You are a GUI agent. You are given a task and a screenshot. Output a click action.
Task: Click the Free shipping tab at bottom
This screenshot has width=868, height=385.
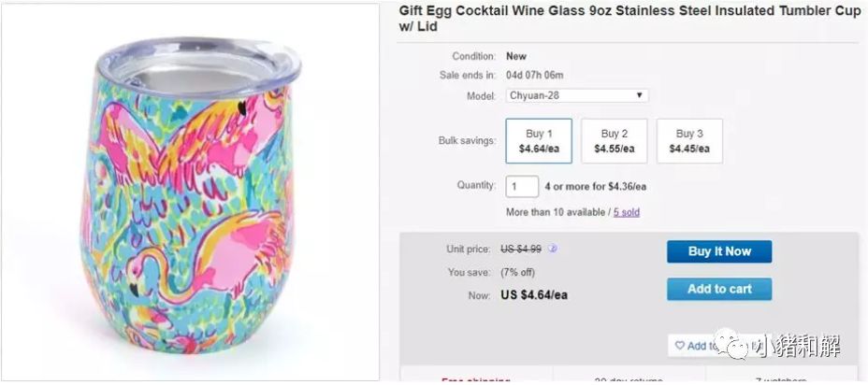pyautogui.click(x=475, y=380)
